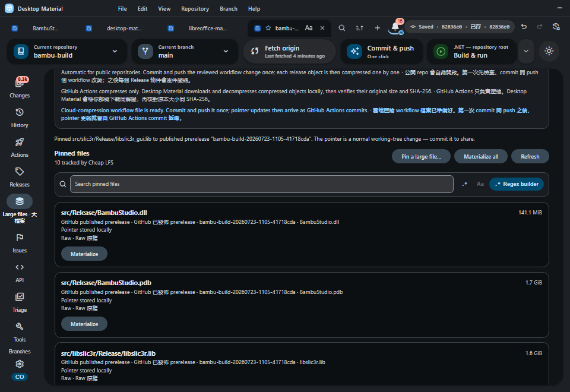Click the Refresh button
This screenshot has width=570, height=392.
pos(530,156)
